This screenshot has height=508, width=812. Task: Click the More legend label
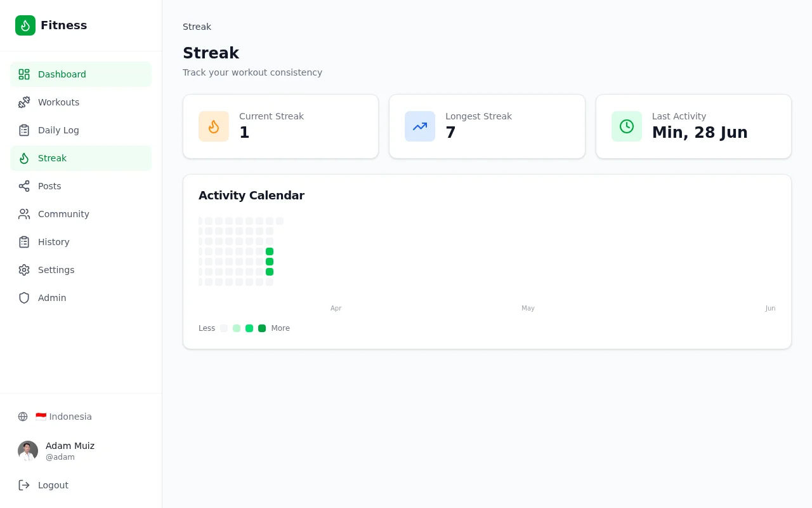tap(280, 328)
